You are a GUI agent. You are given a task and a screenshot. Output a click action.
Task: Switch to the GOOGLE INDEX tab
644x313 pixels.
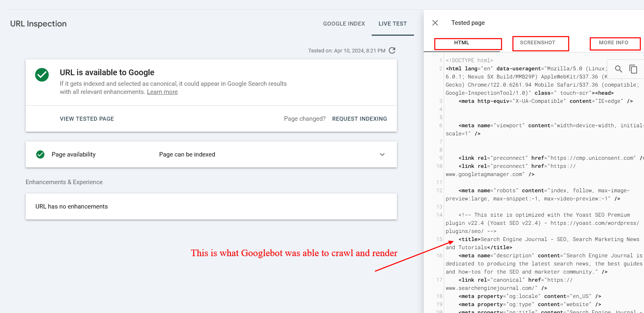pyautogui.click(x=344, y=24)
